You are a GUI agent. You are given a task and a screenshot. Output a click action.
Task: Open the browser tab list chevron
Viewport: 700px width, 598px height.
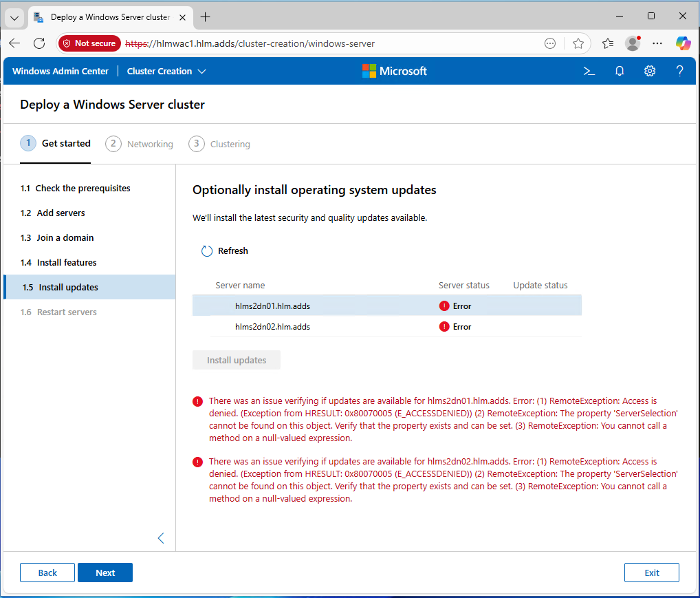(14, 17)
